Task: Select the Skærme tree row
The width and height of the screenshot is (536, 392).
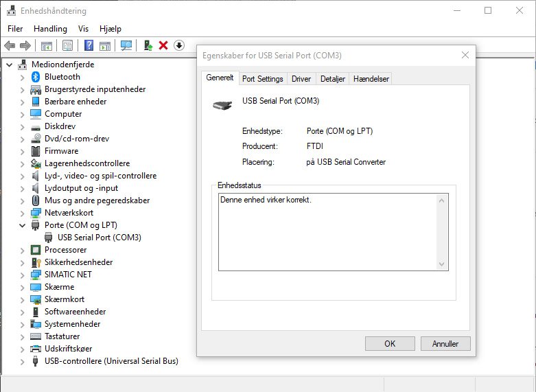Action: pyautogui.click(x=60, y=287)
